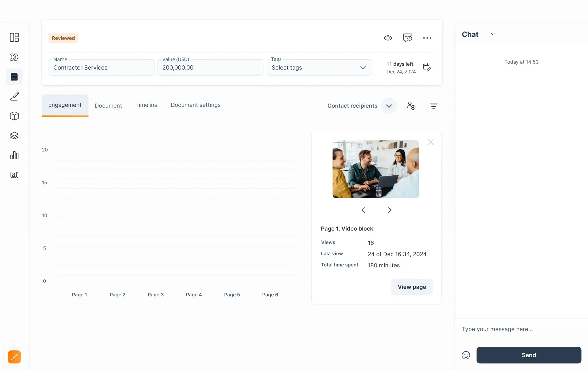Select the dashboard grid icon in sidebar

click(x=14, y=37)
